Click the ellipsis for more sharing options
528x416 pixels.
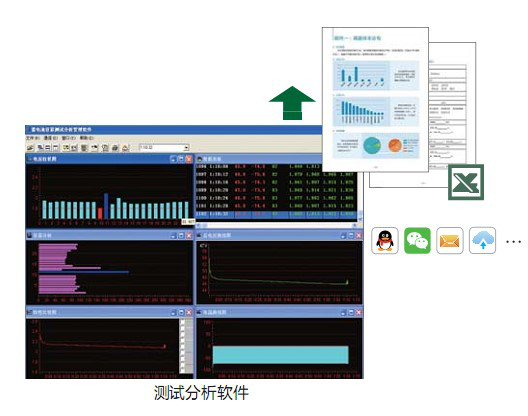(514, 242)
